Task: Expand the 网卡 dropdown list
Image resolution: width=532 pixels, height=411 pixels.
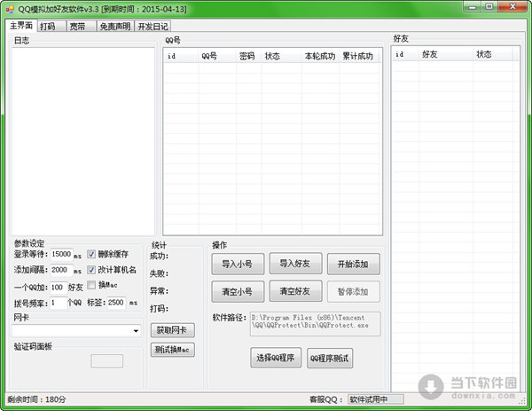Action: 136,330
